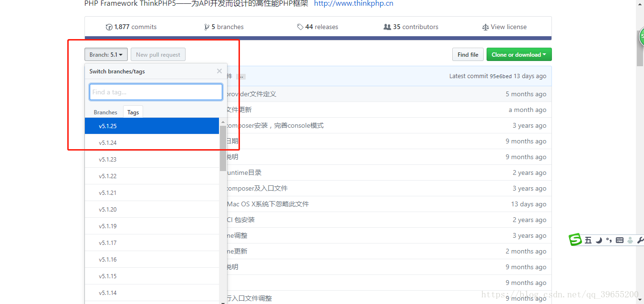
Task: Click the releases tag icon
Action: tap(300, 27)
